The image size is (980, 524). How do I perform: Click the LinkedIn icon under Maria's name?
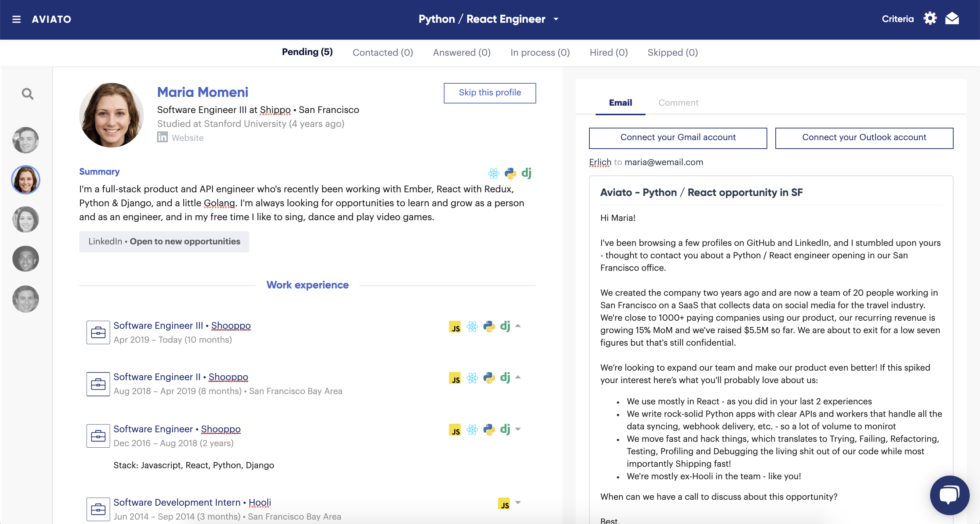pos(162,137)
